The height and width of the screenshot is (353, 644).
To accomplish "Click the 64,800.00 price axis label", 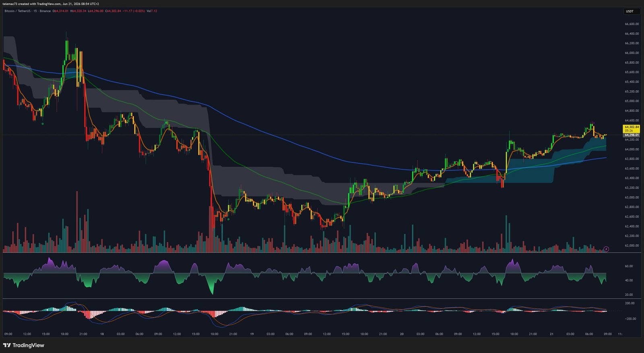I will click(632, 111).
